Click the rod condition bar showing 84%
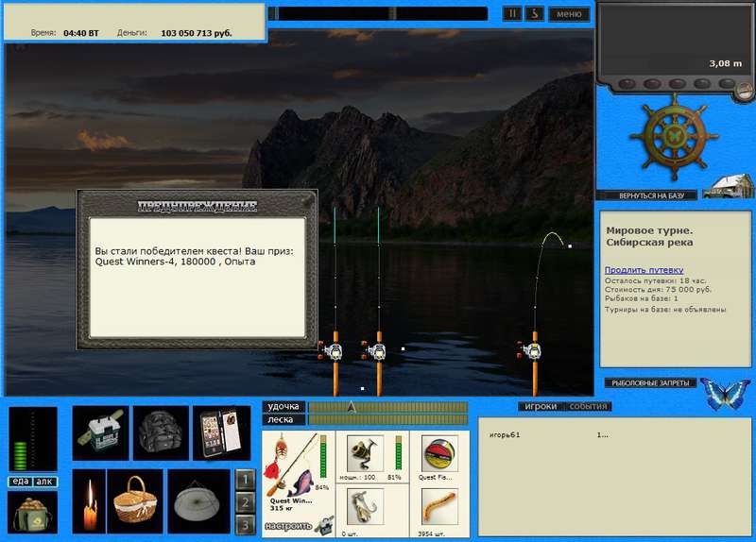This screenshot has width=756, height=542. click(x=322, y=458)
